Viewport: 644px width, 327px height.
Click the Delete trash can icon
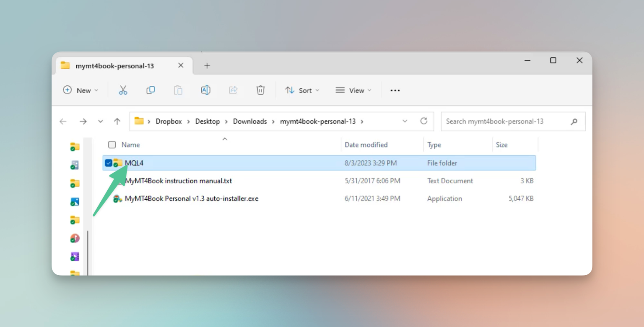(x=260, y=90)
